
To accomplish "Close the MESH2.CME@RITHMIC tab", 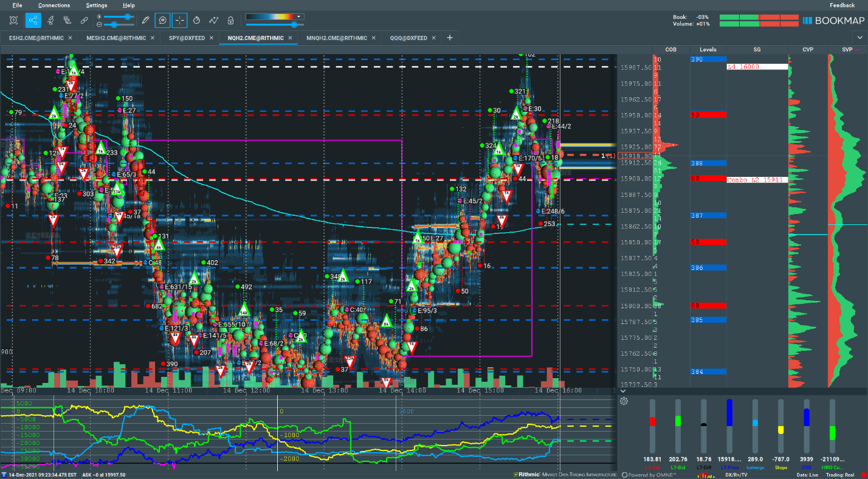I will pyautogui.click(x=153, y=38).
